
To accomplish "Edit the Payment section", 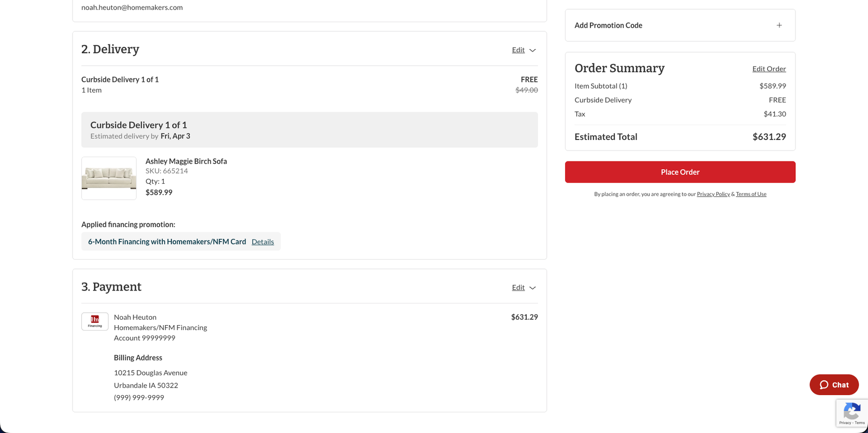I will (x=518, y=287).
